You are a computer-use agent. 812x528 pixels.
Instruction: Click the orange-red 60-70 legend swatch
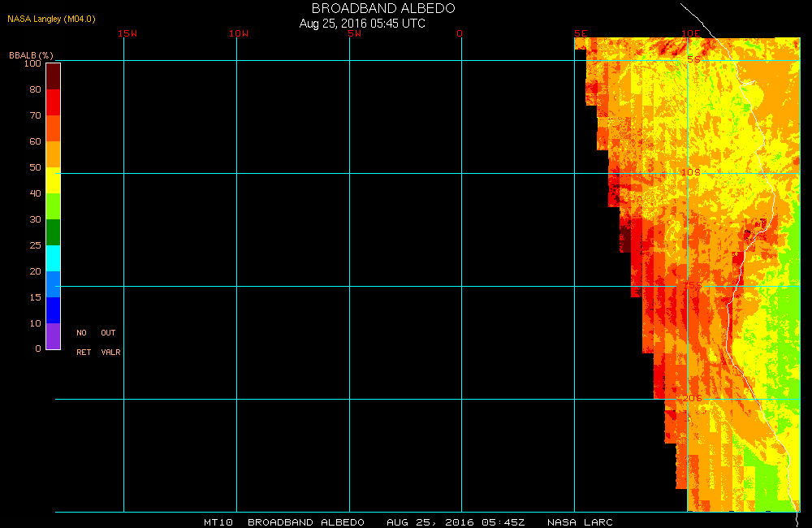tap(54, 128)
